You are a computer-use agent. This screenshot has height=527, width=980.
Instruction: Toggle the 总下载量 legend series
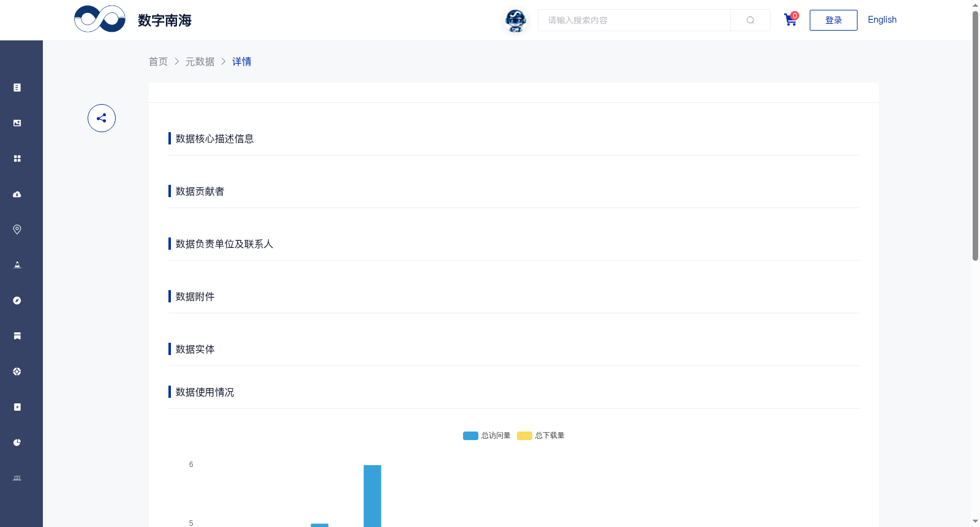point(541,436)
